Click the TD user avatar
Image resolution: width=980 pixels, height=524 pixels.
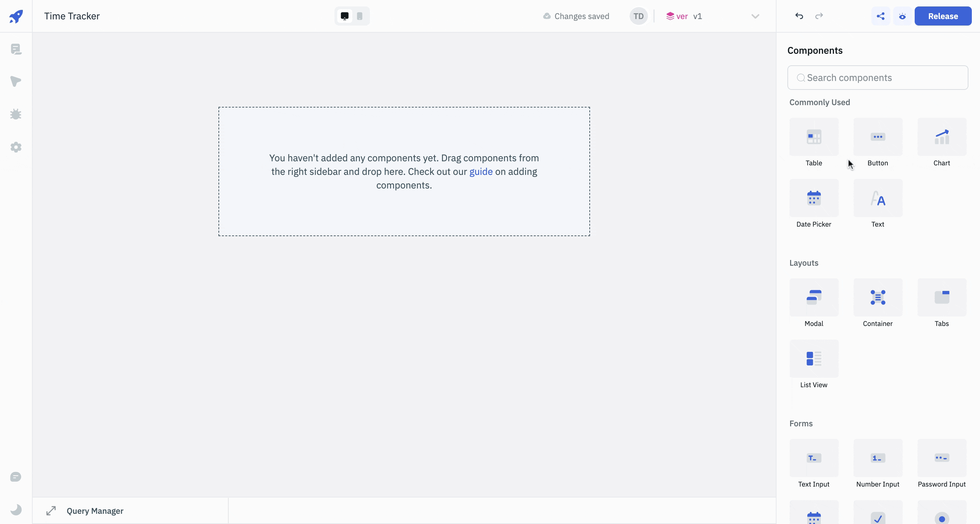[x=638, y=16]
